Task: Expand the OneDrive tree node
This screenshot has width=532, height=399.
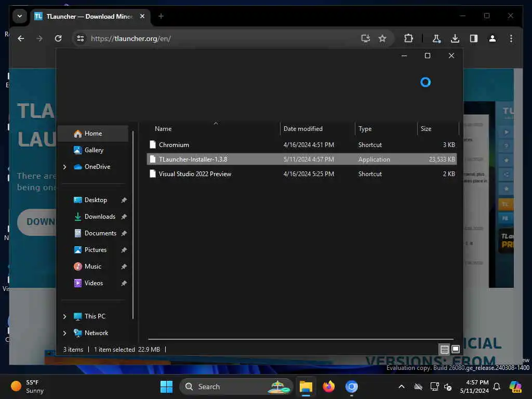Action: 64,167
